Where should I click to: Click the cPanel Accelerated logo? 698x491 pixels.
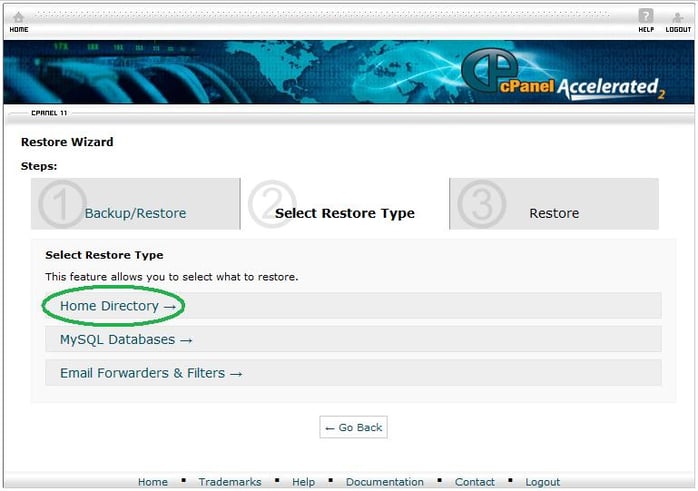tap(563, 75)
